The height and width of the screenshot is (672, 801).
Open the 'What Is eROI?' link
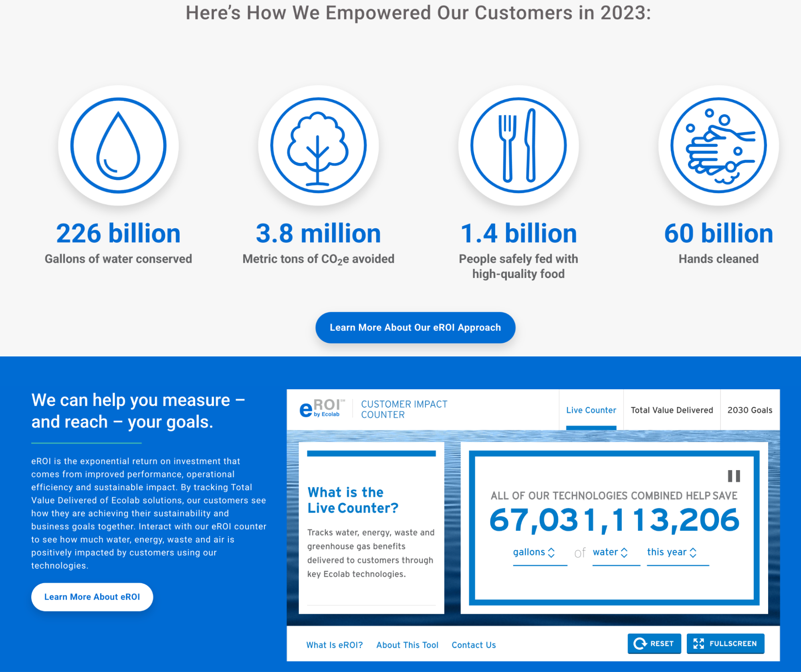pyautogui.click(x=335, y=644)
